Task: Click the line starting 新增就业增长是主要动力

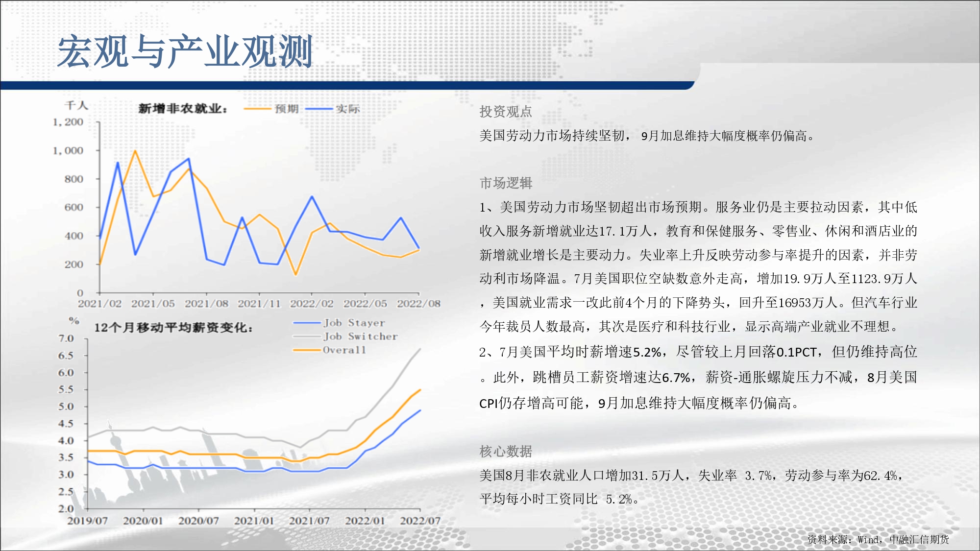Action: pyautogui.click(x=698, y=255)
